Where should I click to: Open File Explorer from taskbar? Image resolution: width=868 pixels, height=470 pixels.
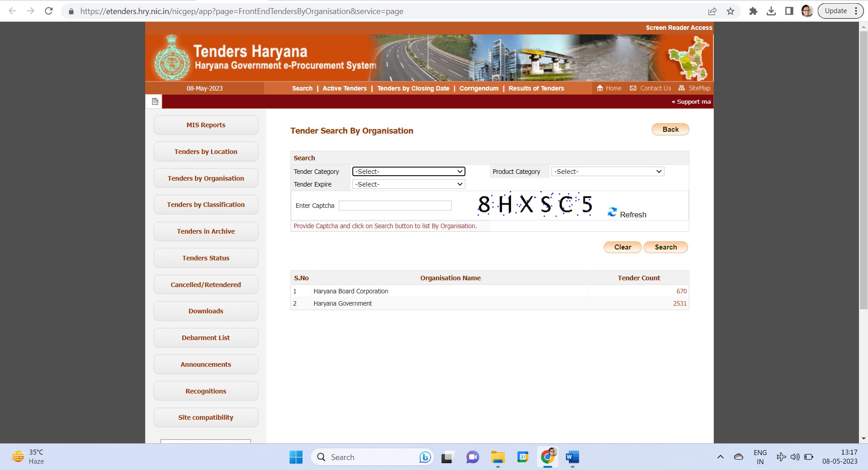[x=498, y=457]
